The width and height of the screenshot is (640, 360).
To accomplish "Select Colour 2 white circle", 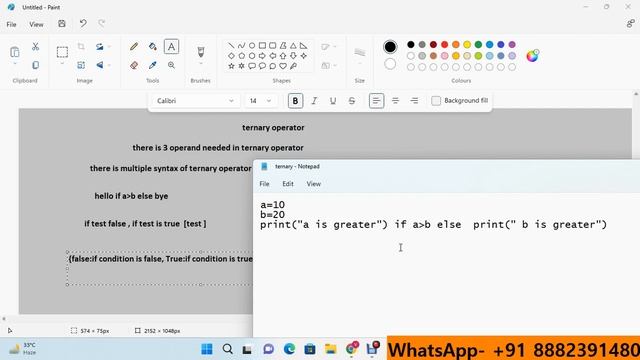I will pos(390,64).
